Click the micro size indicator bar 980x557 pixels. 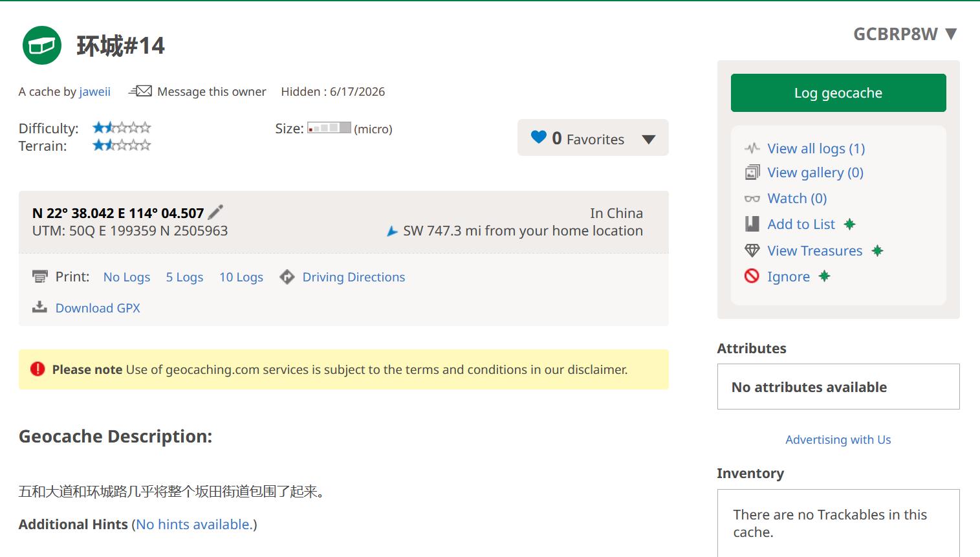(x=329, y=127)
